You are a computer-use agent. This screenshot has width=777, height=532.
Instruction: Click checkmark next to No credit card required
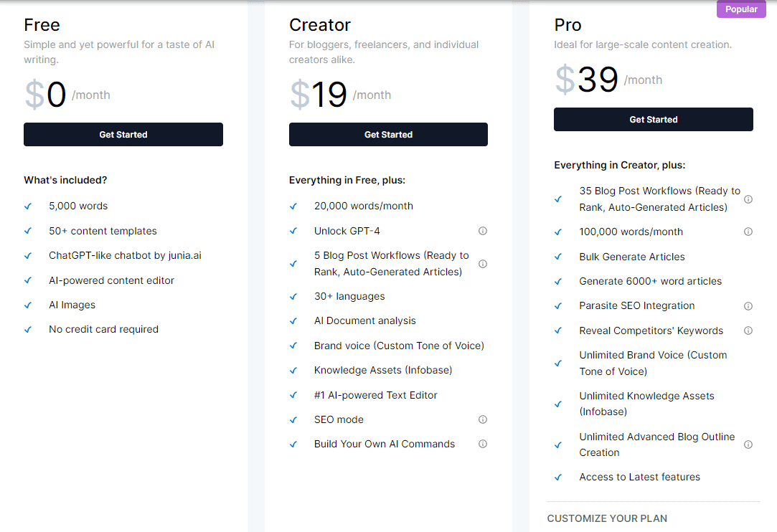(27, 329)
